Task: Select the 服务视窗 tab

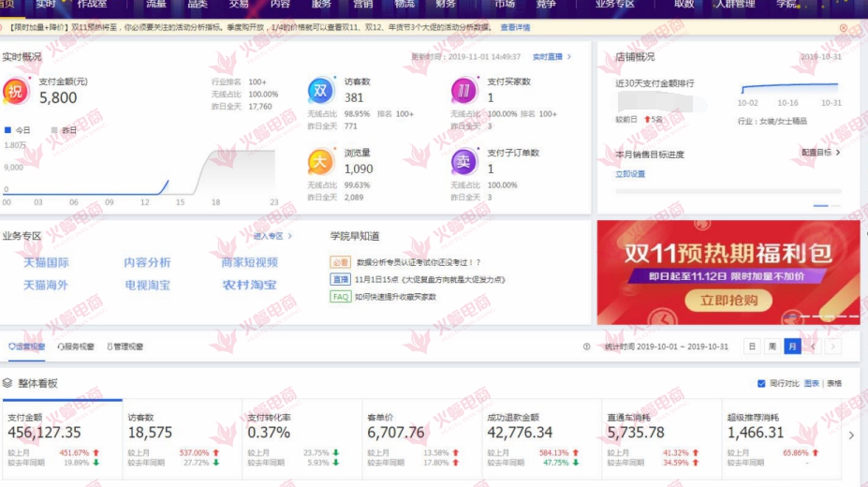Action: (x=76, y=347)
